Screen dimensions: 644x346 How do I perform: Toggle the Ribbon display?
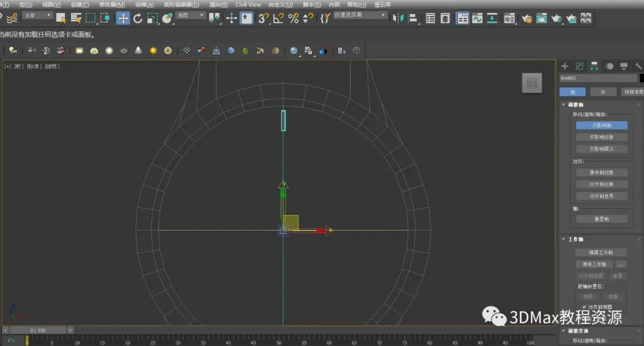[x=463, y=18]
